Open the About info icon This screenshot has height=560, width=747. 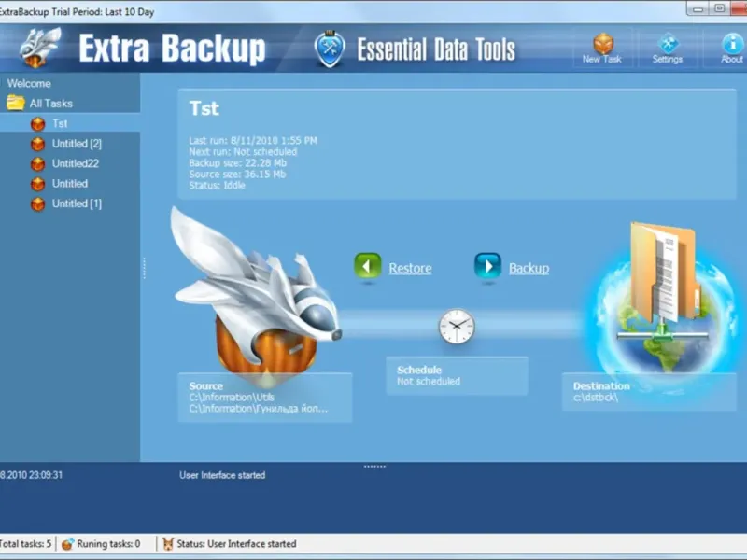[732, 43]
